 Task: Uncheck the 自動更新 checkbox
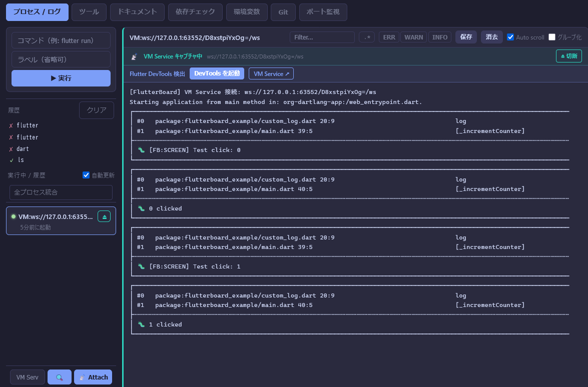click(86, 175)
